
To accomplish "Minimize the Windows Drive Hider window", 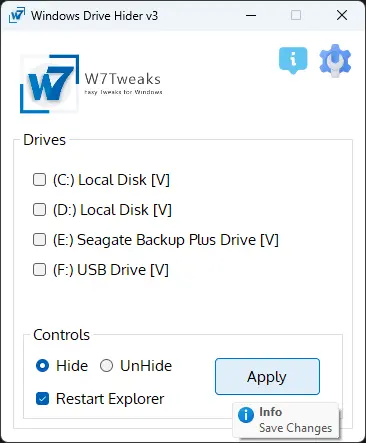I will (x=251, y=15).
